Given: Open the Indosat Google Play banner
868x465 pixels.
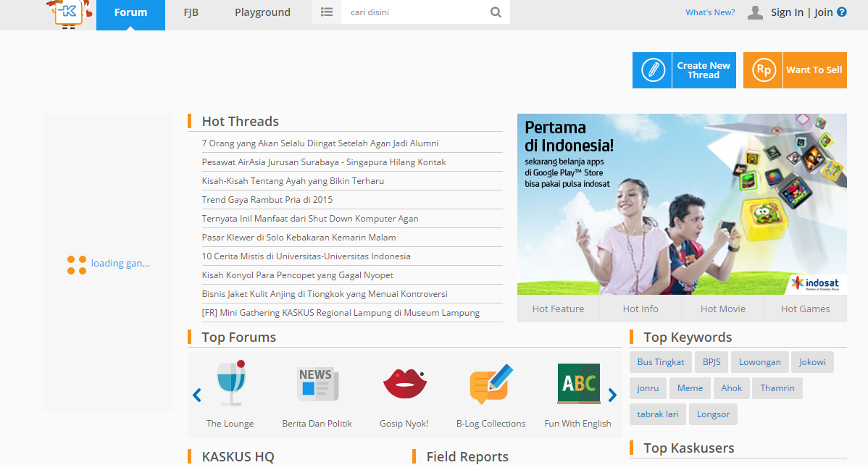Looking at the screenshot, I should (682, 204).
